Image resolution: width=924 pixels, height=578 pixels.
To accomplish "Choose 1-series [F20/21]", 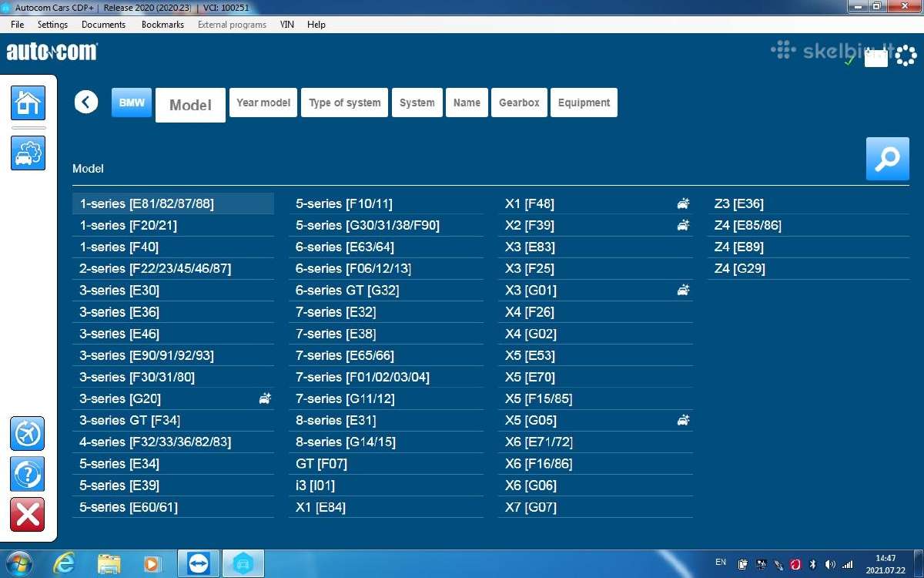I will [x=173, y=225].
